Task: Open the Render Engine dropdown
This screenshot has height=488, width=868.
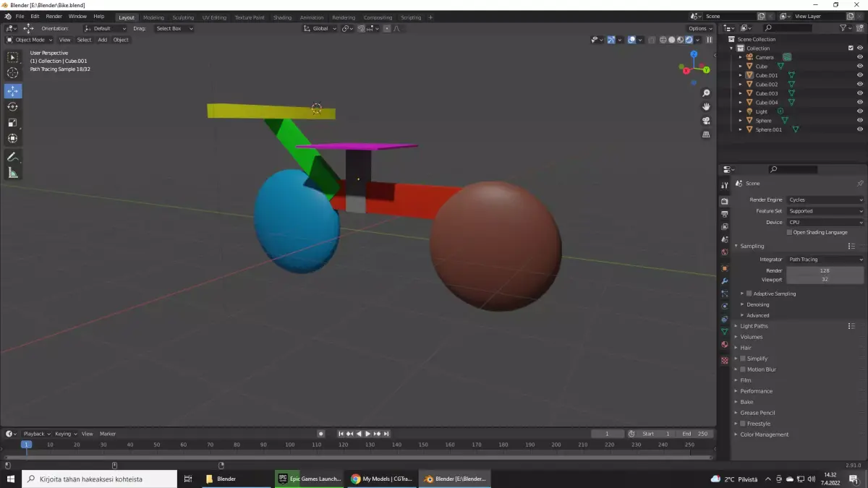Action: [x=825, y=200]
